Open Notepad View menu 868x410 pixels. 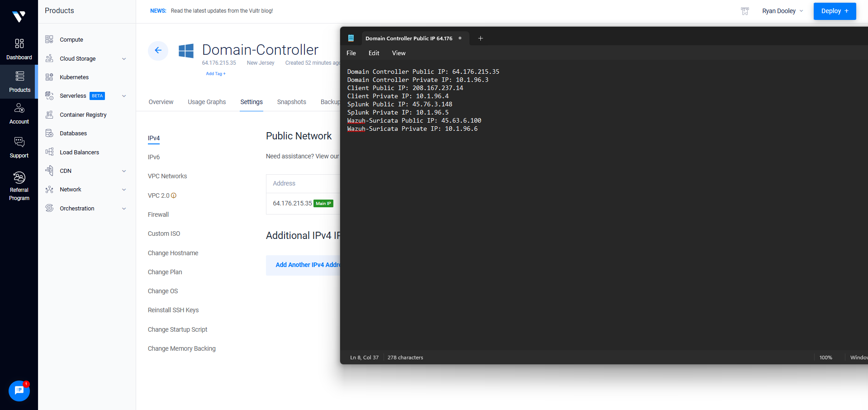pyautogui.click(x=398, y=53)
